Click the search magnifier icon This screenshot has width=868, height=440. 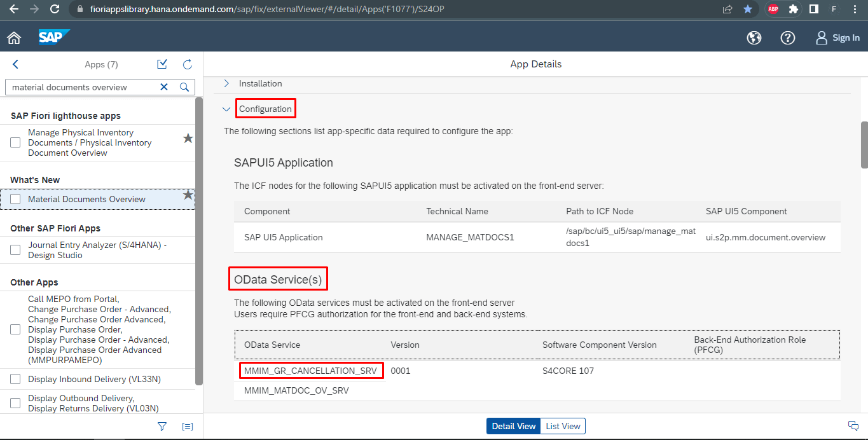tap(184, 86)
